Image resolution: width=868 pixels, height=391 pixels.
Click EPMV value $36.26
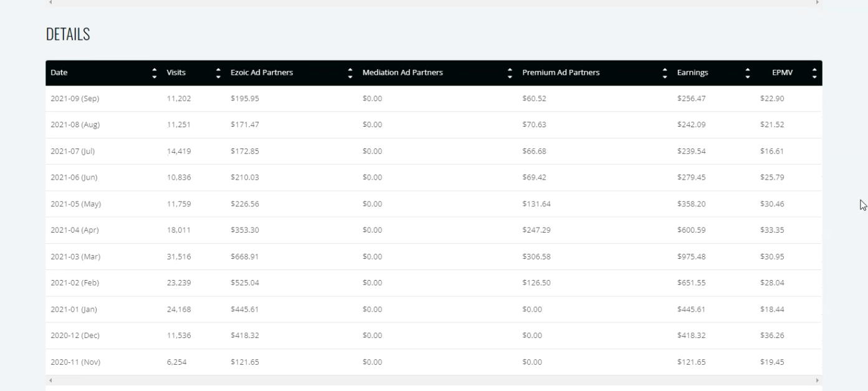(772, 335)
